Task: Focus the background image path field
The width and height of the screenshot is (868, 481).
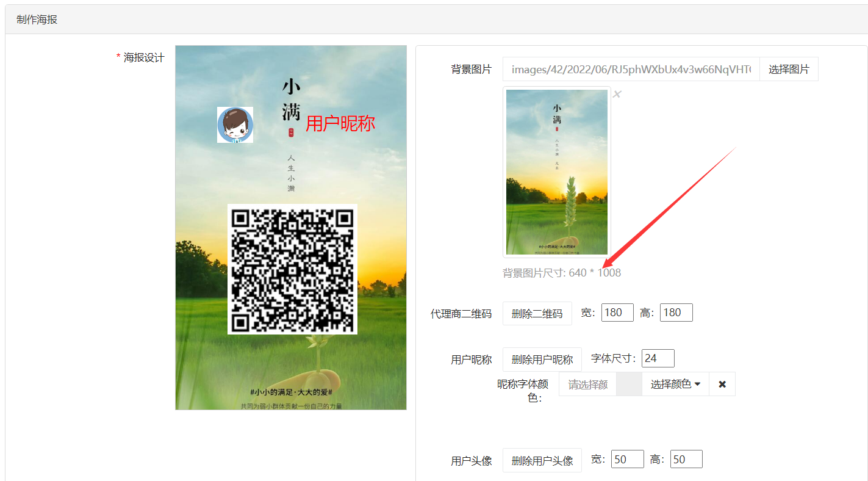Action: 631,69
